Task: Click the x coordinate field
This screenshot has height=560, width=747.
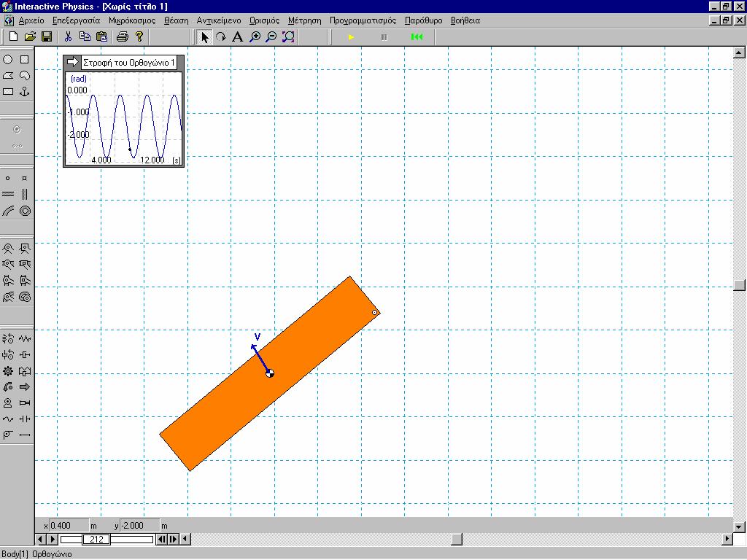Action: [x=69, y=526]
